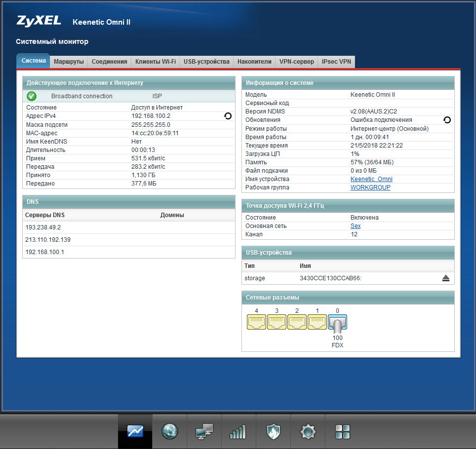Click the current time 21/5/2018 22:21:22
Image resolution: width=476 pixels, height=449 pixels.
376,146
